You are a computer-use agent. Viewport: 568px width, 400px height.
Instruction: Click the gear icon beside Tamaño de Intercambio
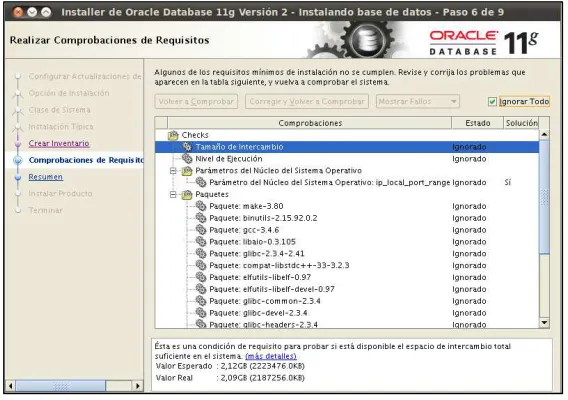coord(187,147)
